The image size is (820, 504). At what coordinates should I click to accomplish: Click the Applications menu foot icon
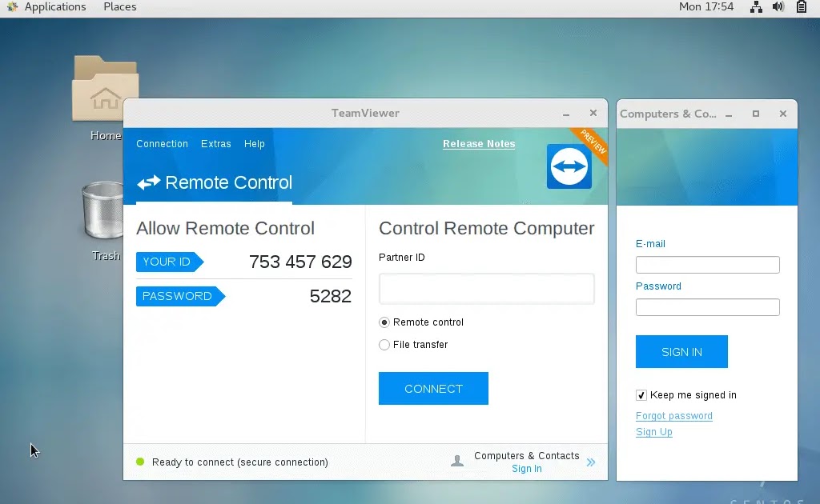(13, 6)
